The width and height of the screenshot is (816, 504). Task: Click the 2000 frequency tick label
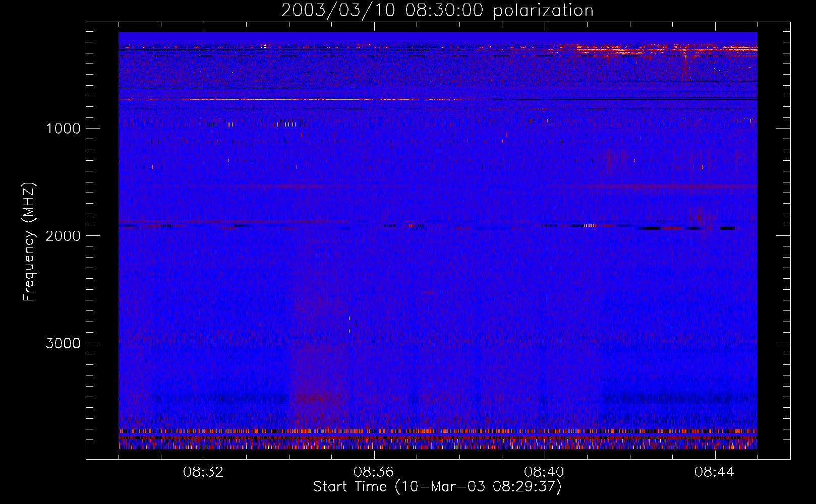coord(63,236)
